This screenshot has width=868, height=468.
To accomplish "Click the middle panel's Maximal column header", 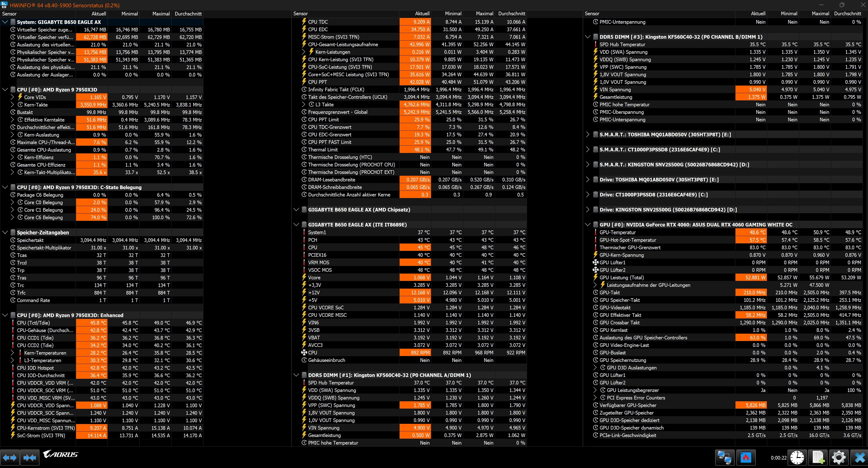I will [484, 14].
